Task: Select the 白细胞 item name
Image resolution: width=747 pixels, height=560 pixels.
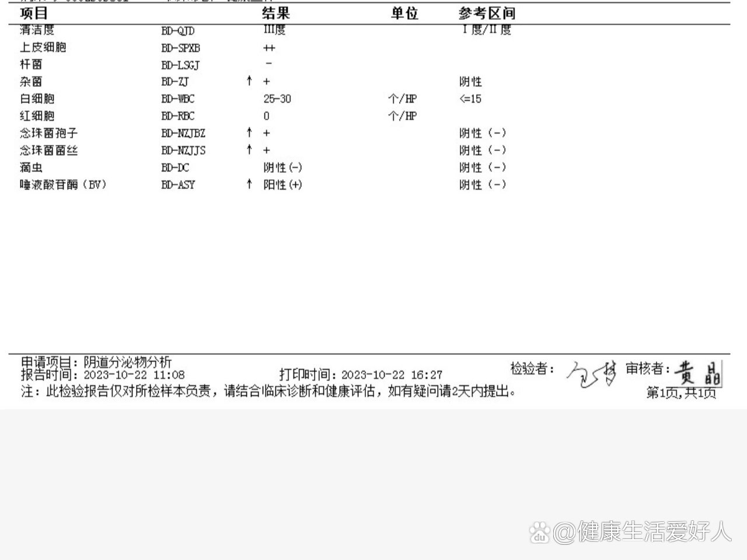Action: [37, 99]
